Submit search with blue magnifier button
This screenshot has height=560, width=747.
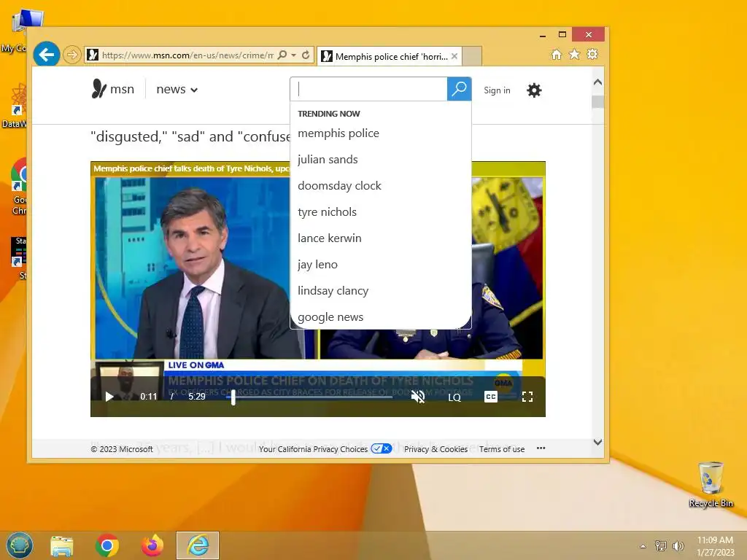tap(460, 89)
